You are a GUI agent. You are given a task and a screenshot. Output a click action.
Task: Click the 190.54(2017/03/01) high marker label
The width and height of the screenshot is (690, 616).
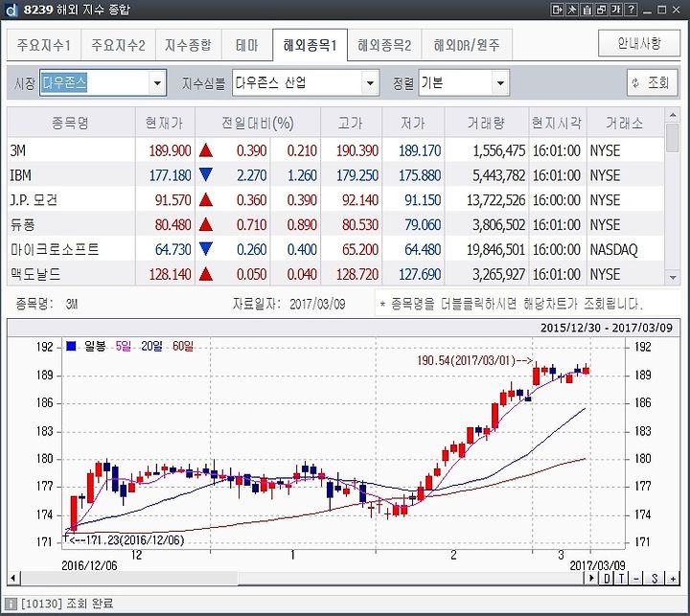pyautogui.click(x=474, y=360)
